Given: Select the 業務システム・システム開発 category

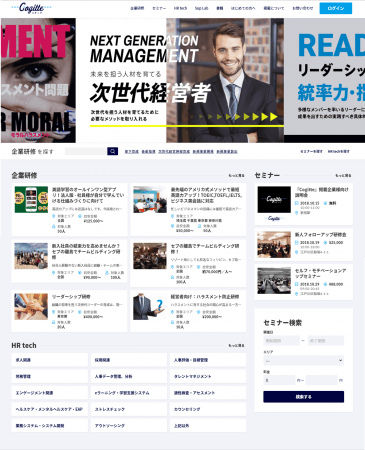Looking at the screenshot, I should (x=50, y=426).
